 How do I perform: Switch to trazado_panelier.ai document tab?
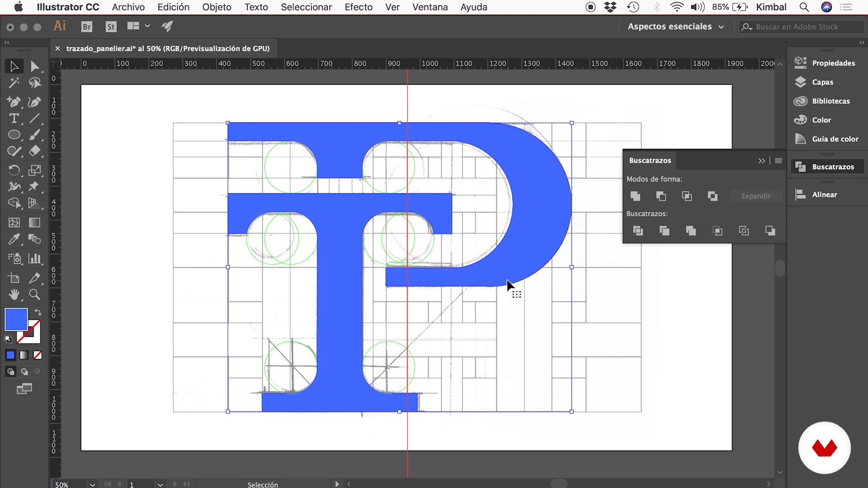pyautogui.click(x=168, y=48)
